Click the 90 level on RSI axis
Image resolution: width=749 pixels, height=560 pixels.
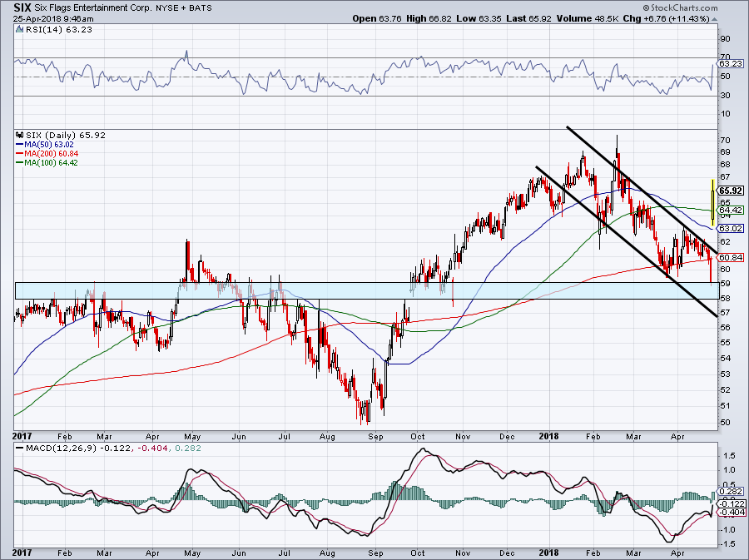(725, 38)
